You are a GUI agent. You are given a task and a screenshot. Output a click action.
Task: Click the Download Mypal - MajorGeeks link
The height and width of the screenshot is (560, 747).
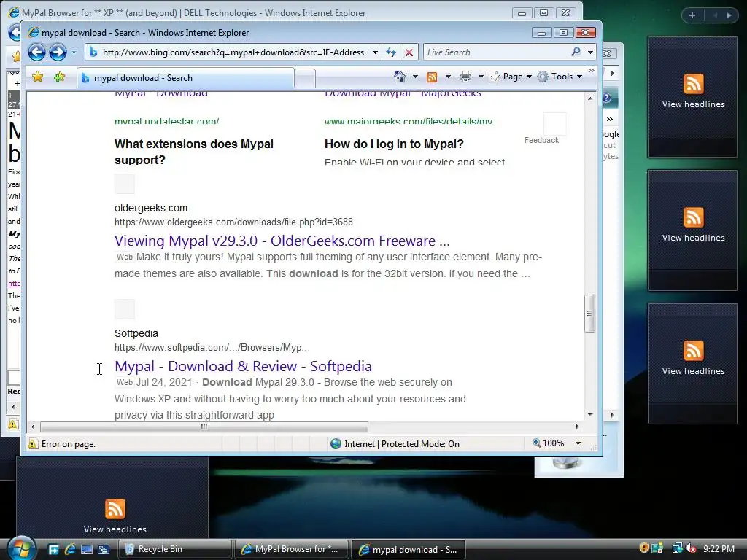(403, 93)
